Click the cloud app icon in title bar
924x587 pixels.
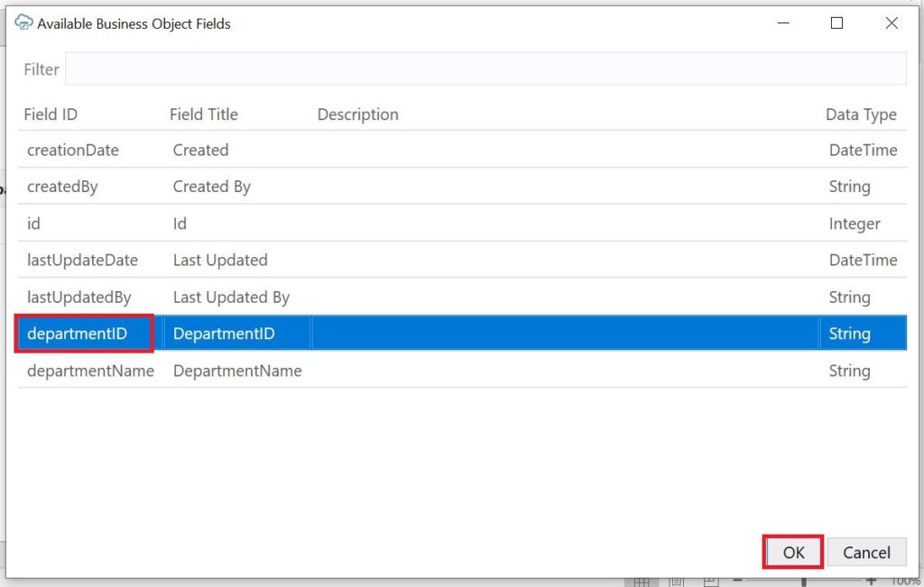pyautogui.click(x=24, y=23)
